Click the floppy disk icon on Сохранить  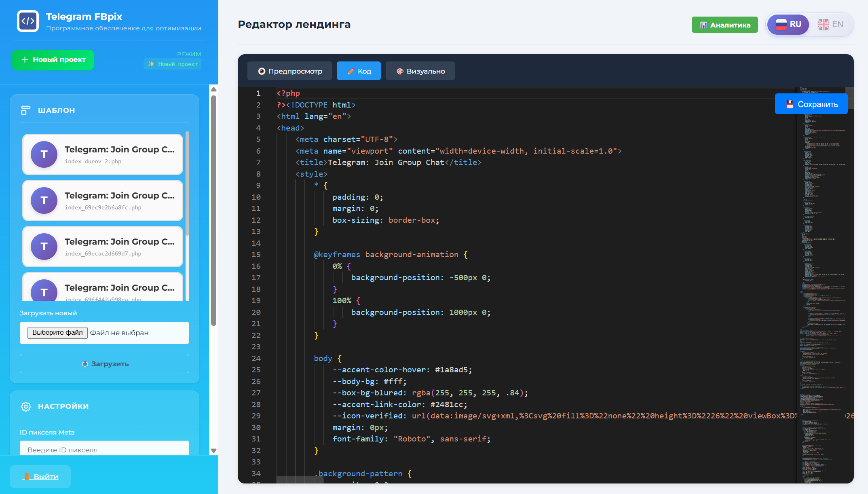click(790, 104)
